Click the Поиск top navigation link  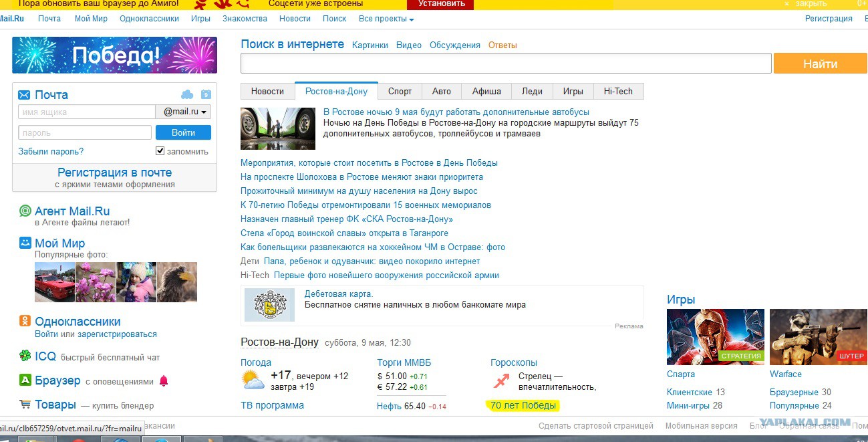(335, 19)
